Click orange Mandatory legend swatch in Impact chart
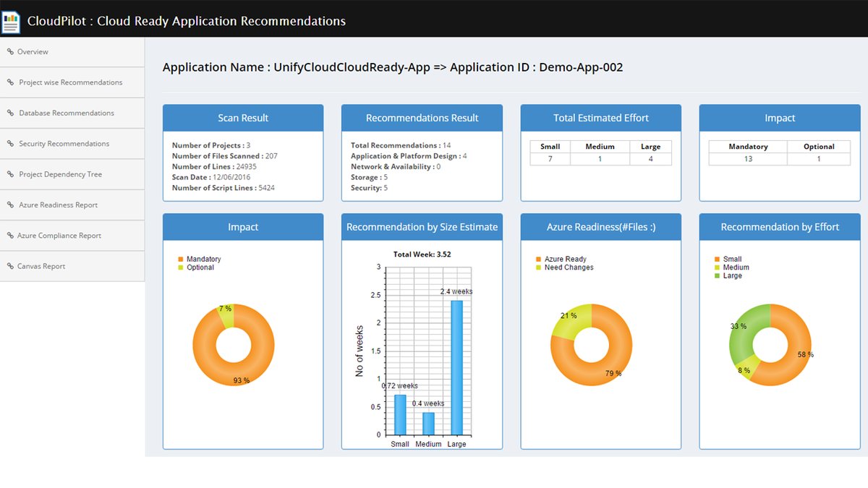 click(181, 259)
